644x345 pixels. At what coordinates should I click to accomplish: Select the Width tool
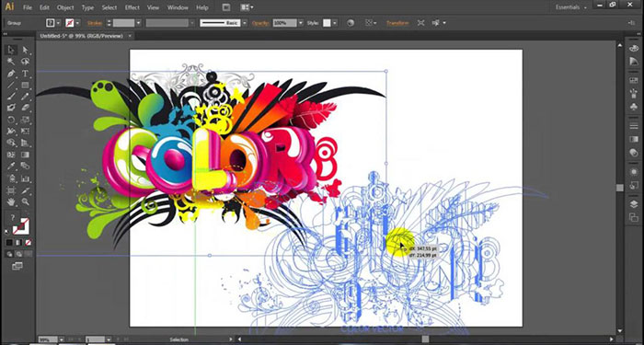point(11,132)
